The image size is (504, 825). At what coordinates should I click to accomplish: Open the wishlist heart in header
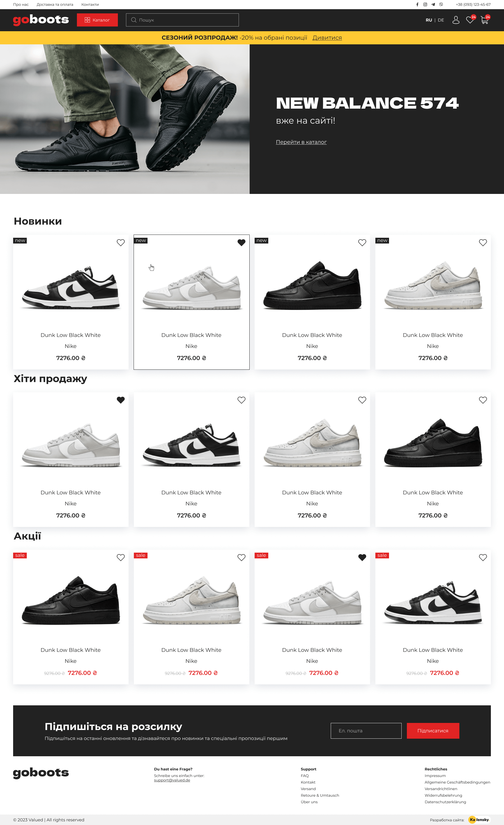coord(470,20)
